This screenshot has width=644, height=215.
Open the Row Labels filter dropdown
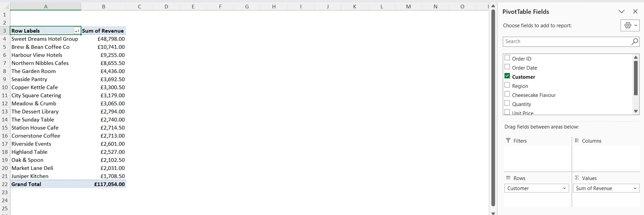[76, 31]
